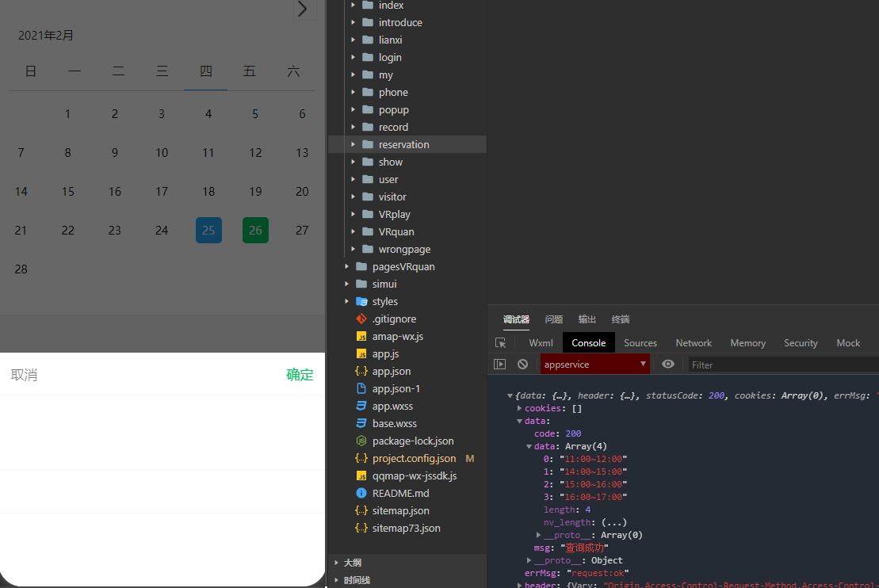Switch to the 输出 output tab
This screenshot has width=879, height=588.
[587, 319]
